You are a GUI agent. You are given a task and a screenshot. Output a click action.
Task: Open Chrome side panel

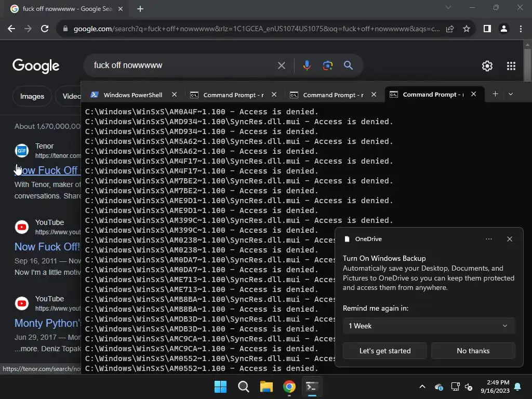click(487, 29)
